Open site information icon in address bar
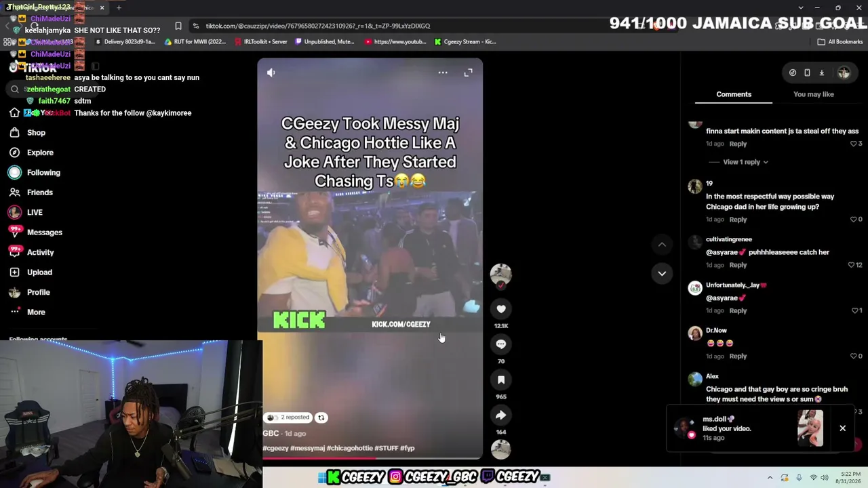The image size is (868, 488). 196,26
